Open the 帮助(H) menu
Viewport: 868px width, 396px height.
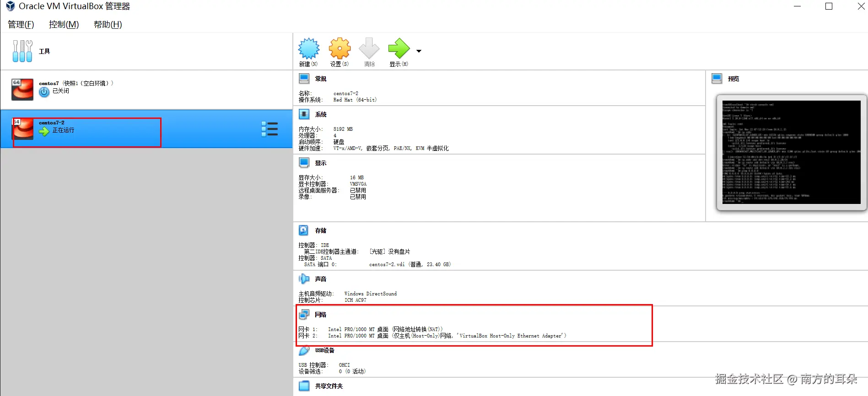(108, 24)
